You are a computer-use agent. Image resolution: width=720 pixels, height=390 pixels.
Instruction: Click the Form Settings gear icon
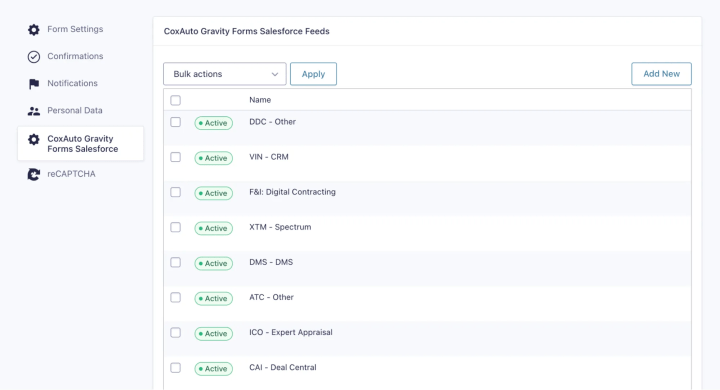(x=34, y=29)
